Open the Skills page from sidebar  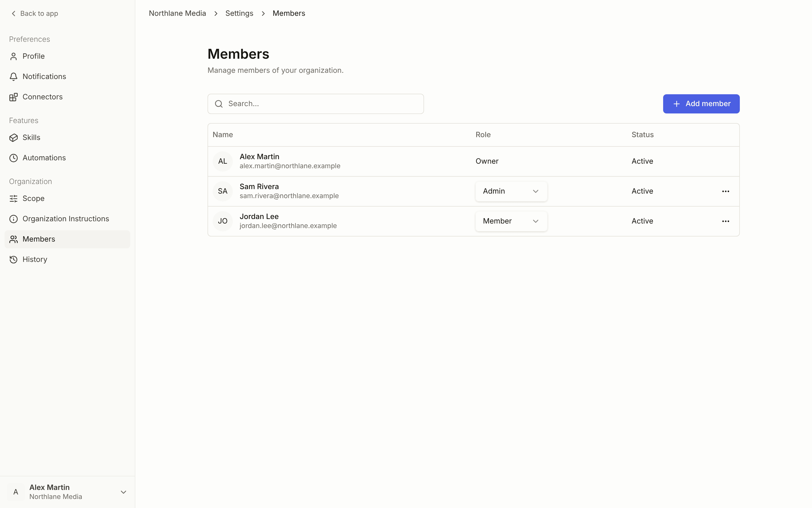pos(67,138)
